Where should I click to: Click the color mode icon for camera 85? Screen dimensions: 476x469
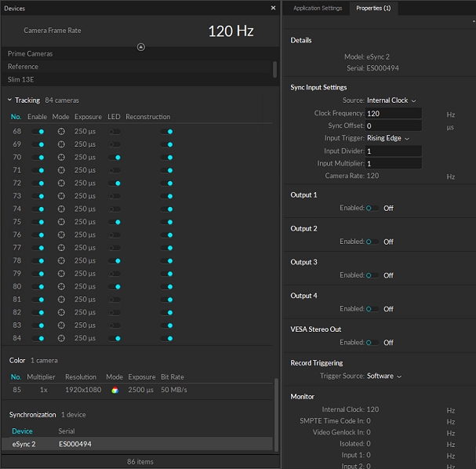point(114,390)
